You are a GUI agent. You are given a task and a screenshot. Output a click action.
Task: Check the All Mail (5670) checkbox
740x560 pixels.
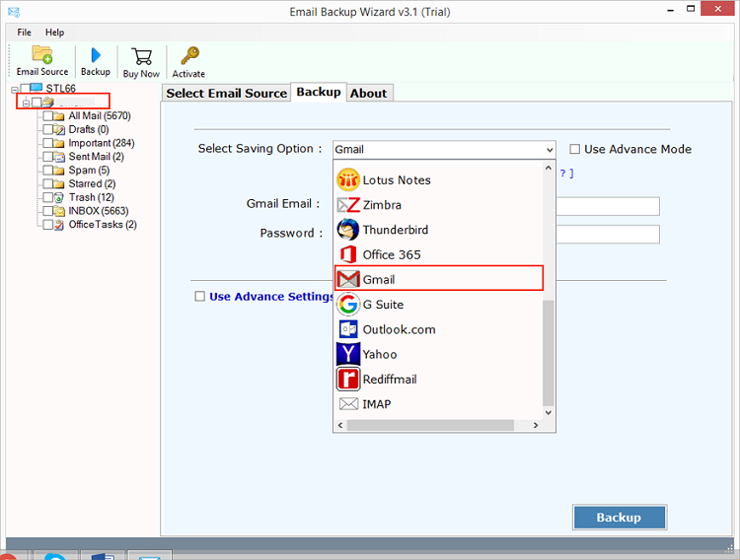pos(47,116)
